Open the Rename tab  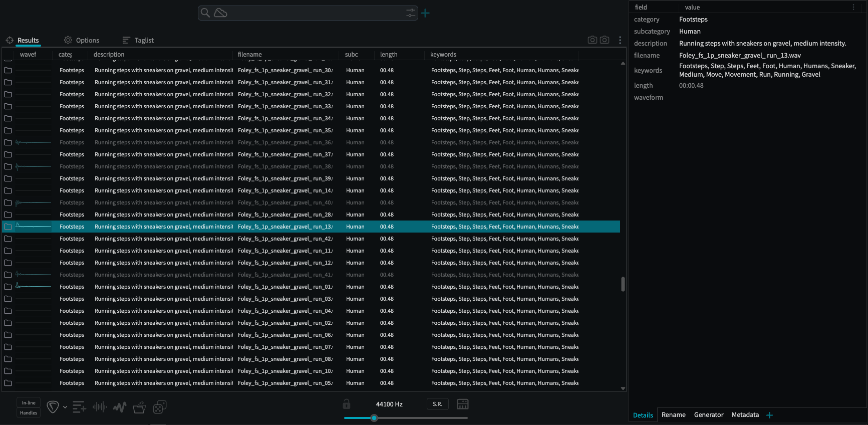coord(674,414)
